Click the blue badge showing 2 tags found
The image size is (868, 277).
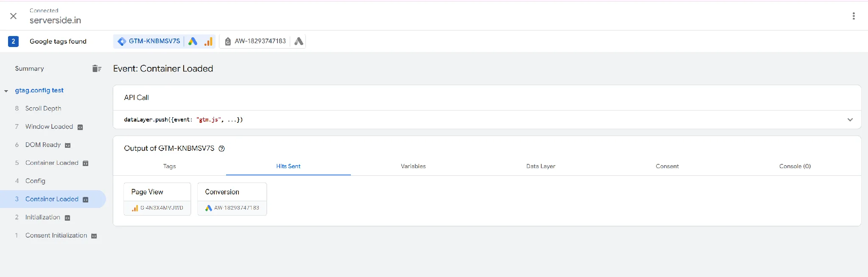click(x=13, y=41)
